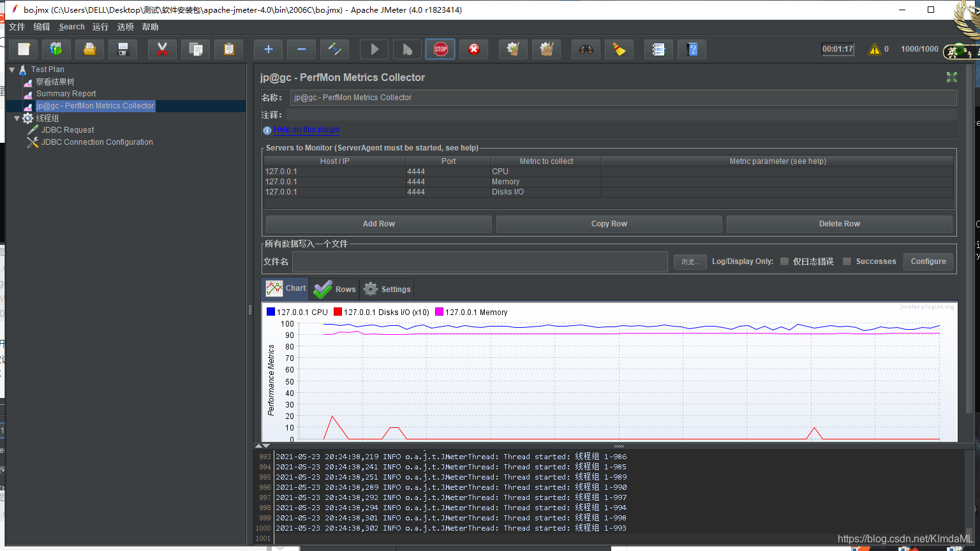
Task: Select jp@gc - PerfMon Metrics Collector node
Action: point(95,106)
